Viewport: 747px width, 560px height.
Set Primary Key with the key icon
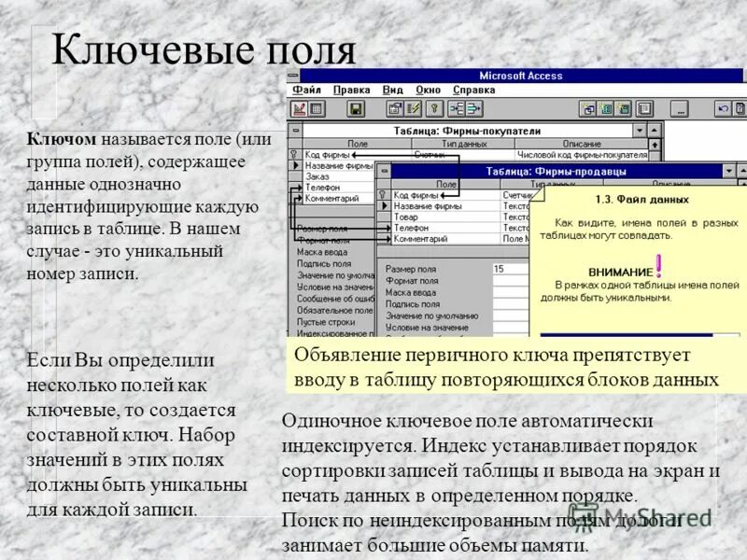434,109
